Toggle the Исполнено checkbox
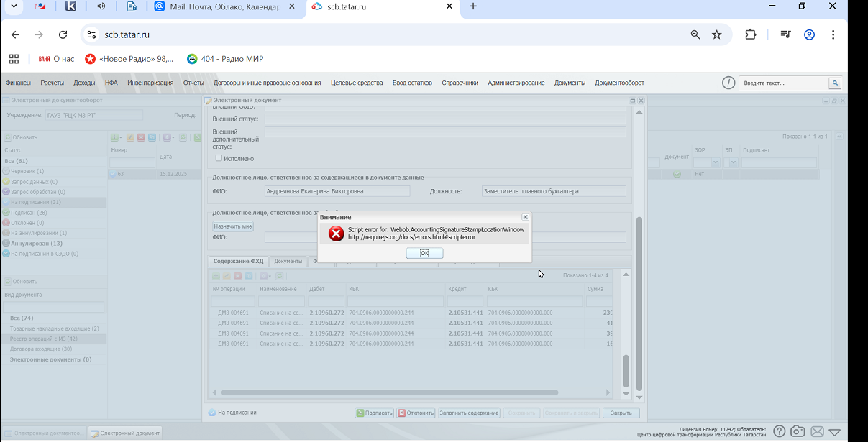The height and width of the screenshot is (442, 868). (219, 158)
